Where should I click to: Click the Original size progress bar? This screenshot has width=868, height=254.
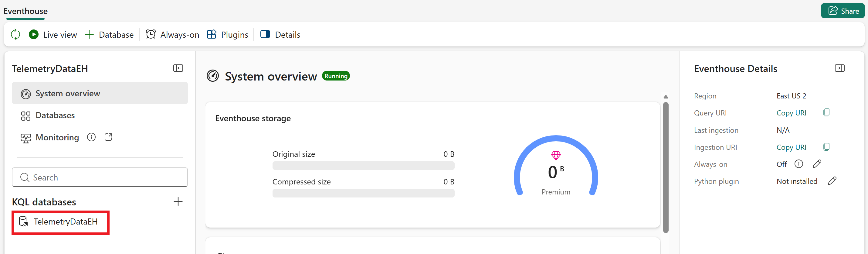(363, 166)
